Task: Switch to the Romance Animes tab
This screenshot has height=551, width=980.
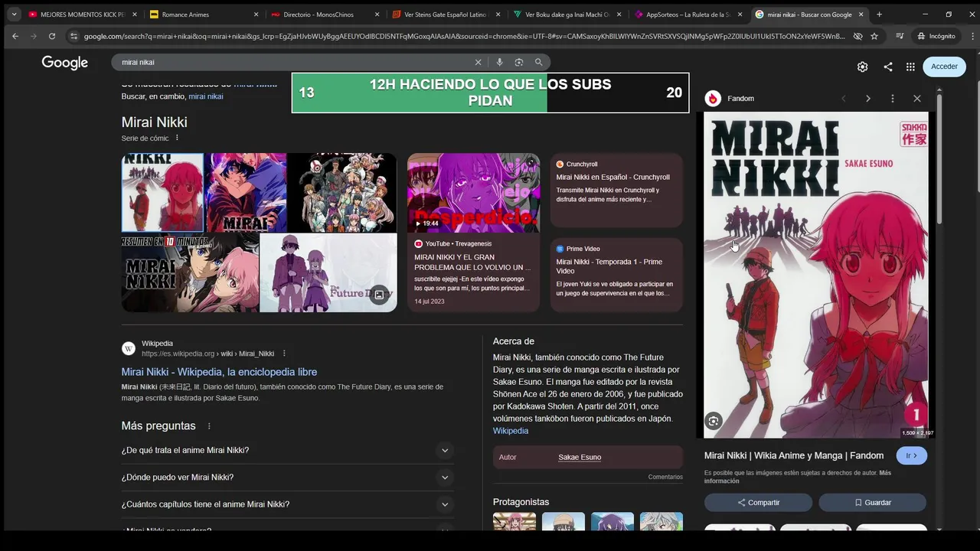Action: tap(204, 14)
